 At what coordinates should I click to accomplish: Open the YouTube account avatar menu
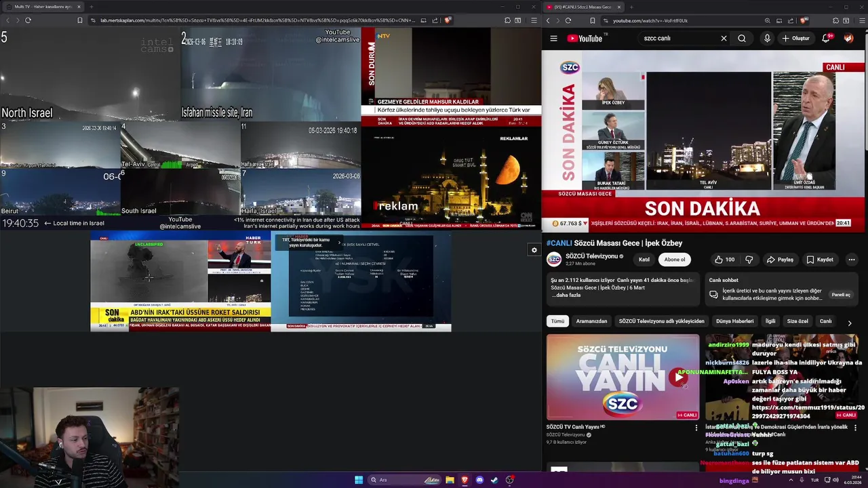pos(848,39)
